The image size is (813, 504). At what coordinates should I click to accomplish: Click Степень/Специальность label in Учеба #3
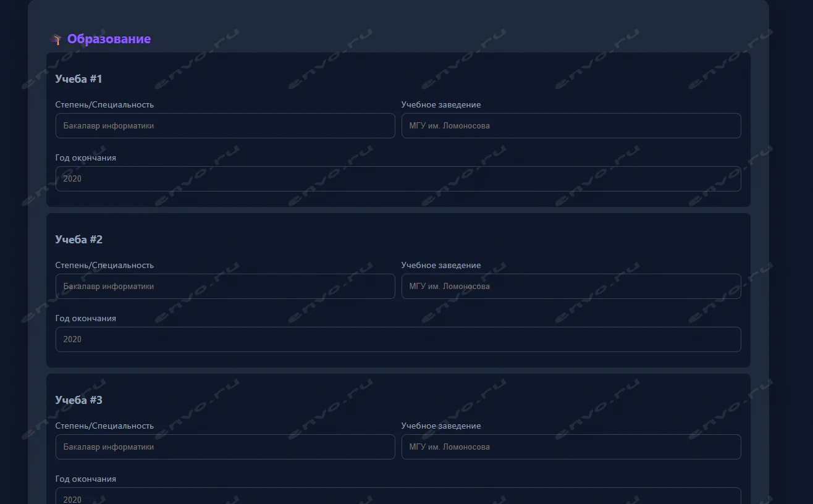coord(104,426)
